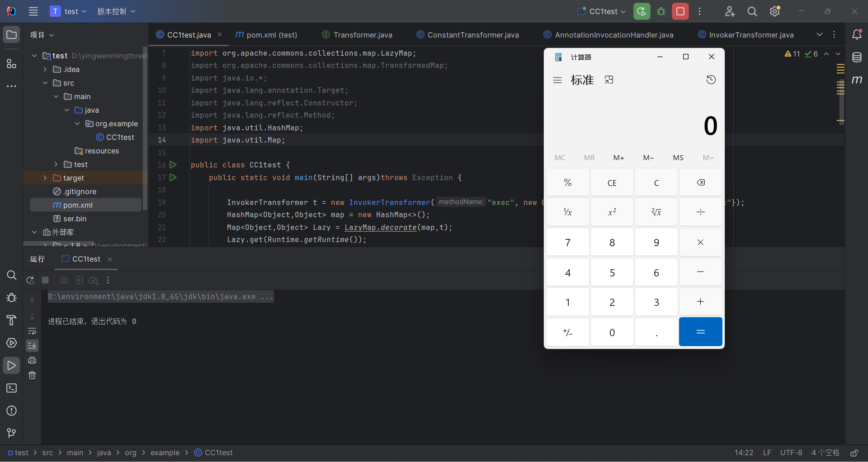Switch to ConstantTransformer.java tab
Image resolution: width=868 pixels, height=462 pixels.
467,35
